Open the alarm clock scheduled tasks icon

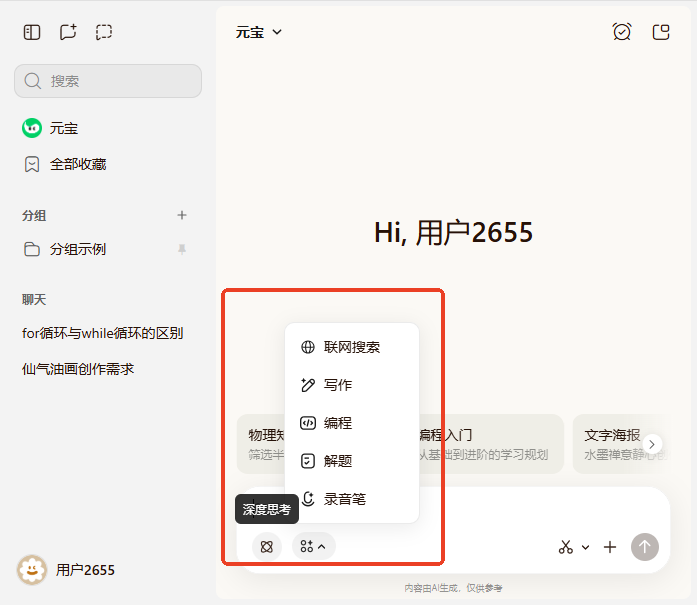click(621, 32)
